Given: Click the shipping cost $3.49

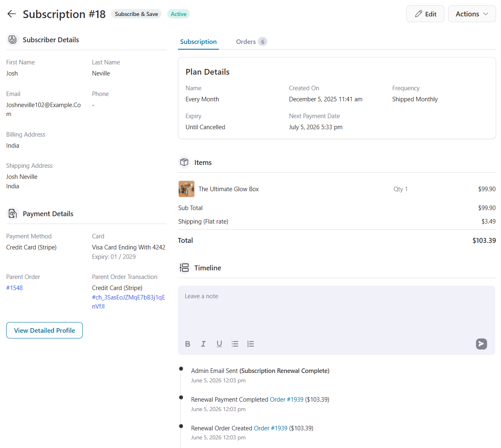Looking at the screenshot, I should [x=489, y=222].
